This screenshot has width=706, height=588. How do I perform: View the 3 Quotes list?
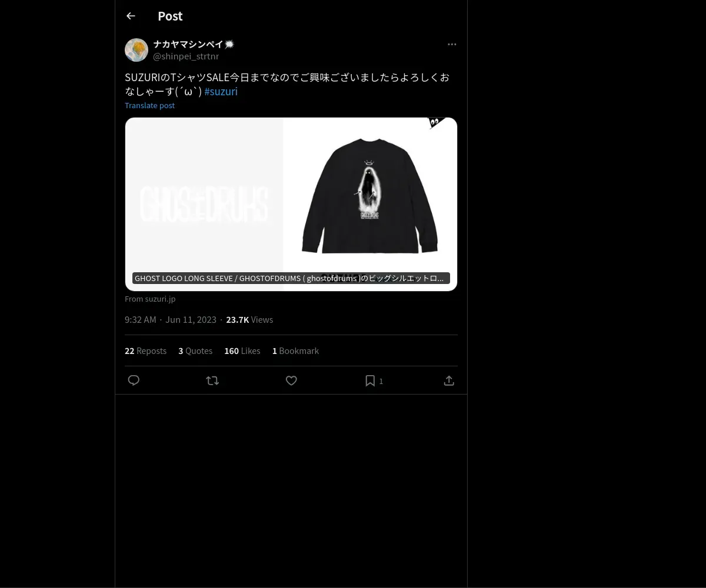pyautogui.click(x=195, y=350)
